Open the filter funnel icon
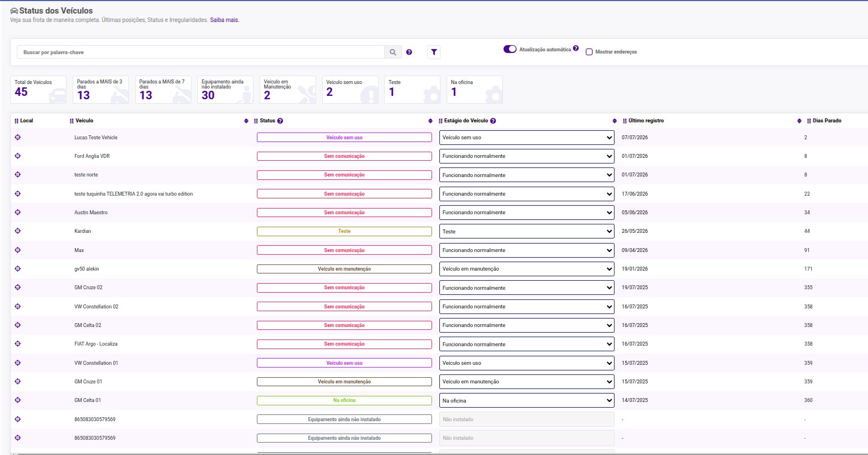This screenshot has width=868, height=455. 434,52
